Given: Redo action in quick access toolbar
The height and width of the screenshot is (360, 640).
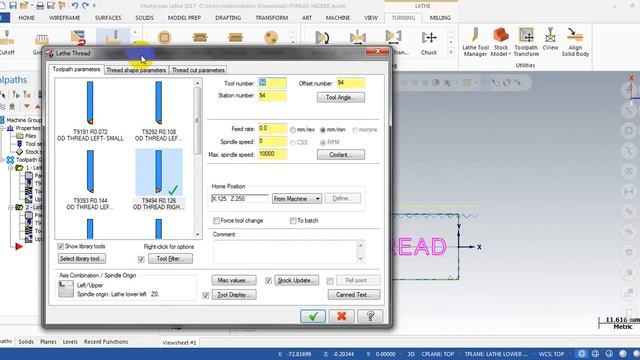Looking at the screenshot, I should tap(85, 6).
